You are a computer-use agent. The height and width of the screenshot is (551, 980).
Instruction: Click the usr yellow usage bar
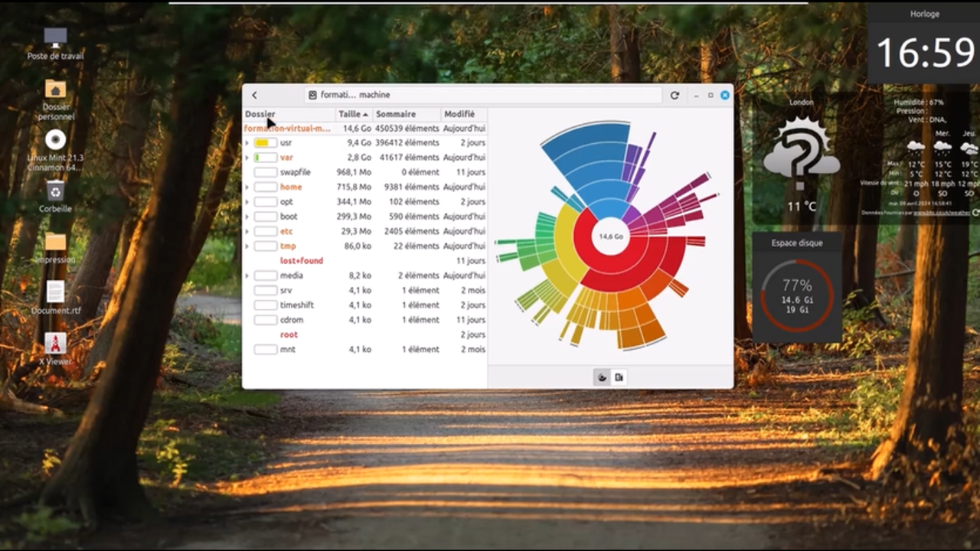(x=265, y=143)
